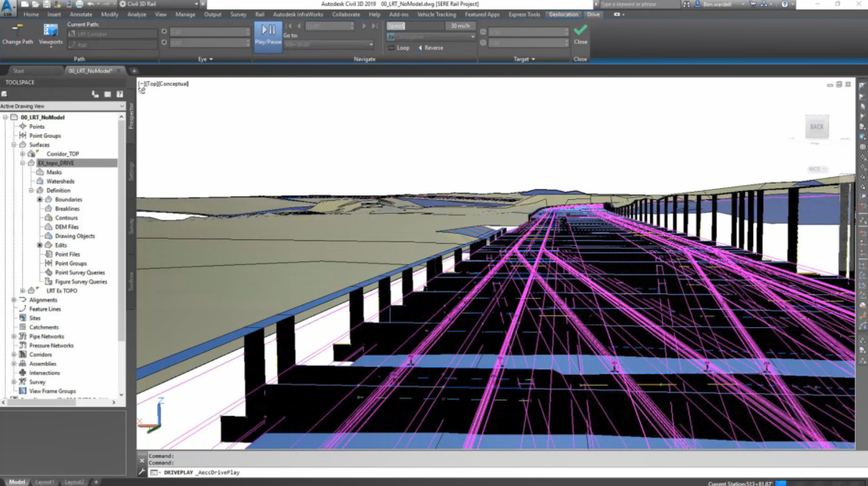Expand the Eye panel options
This screenshot has width=868, height=486.
pyautogui.click(x=205, y=59)
